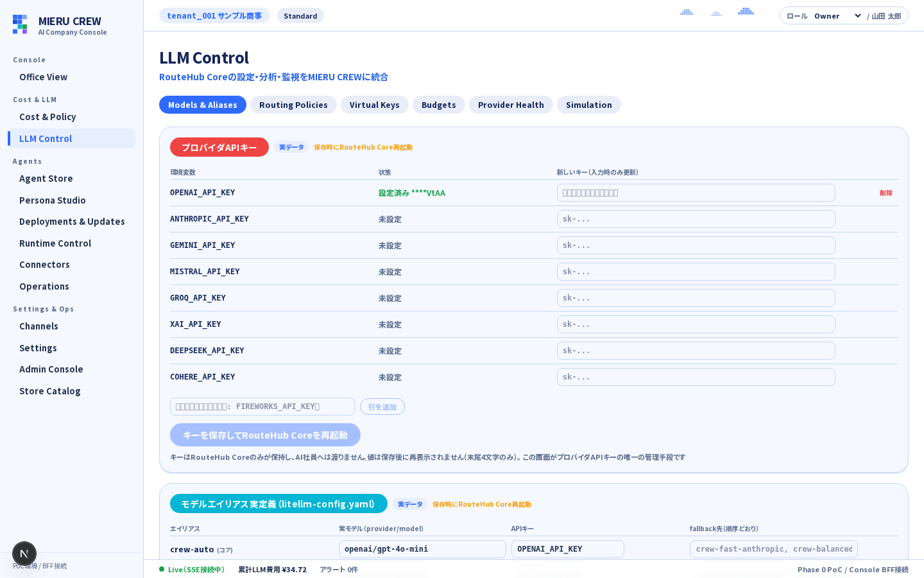
Task: Navigate to Store Catalog
Action: (72, 391)
